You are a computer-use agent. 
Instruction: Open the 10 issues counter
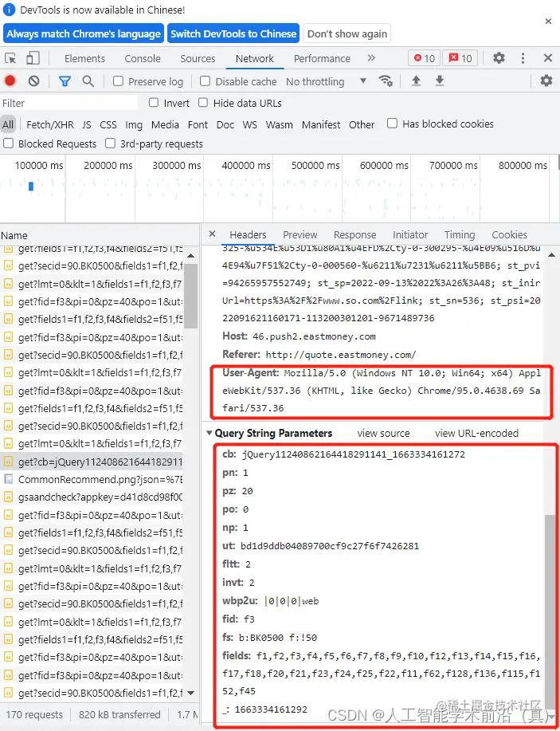click(460, 58)
